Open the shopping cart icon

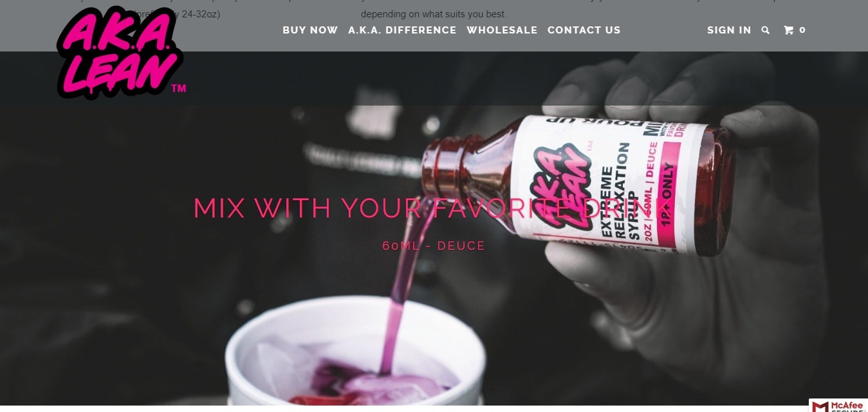pos(788,30)
